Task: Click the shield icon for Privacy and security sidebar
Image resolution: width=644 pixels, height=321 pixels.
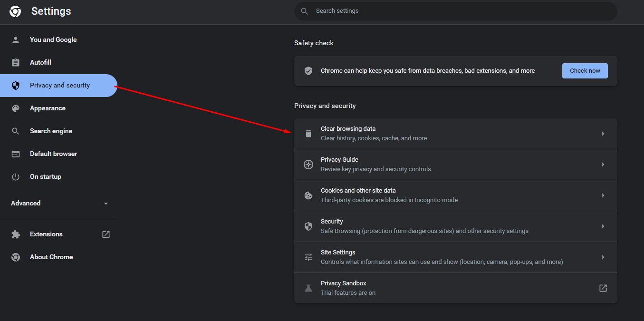Action: click(x=16, y=86)
